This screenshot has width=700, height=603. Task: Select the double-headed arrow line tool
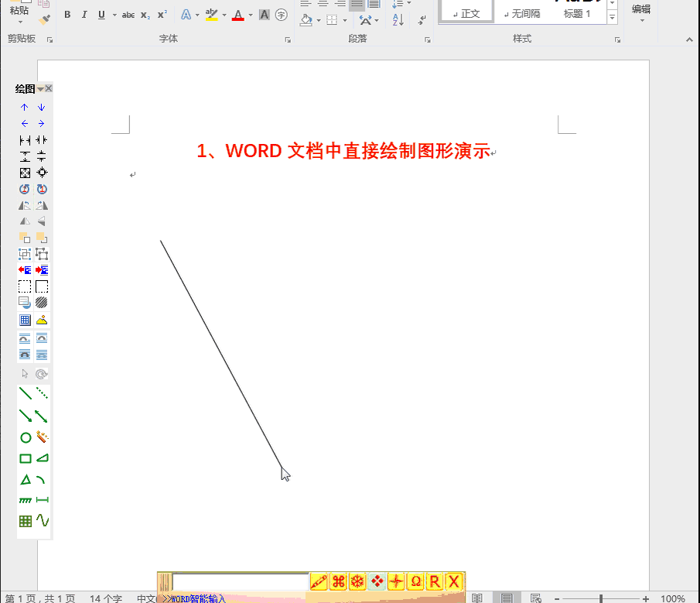point(42,416)
